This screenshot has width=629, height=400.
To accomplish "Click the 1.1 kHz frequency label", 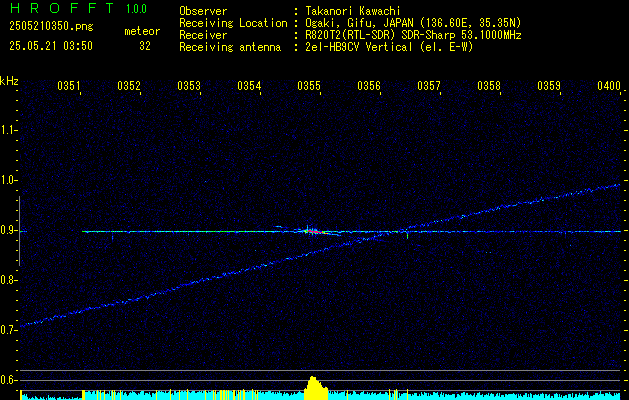I will click(x=8, y=130).
